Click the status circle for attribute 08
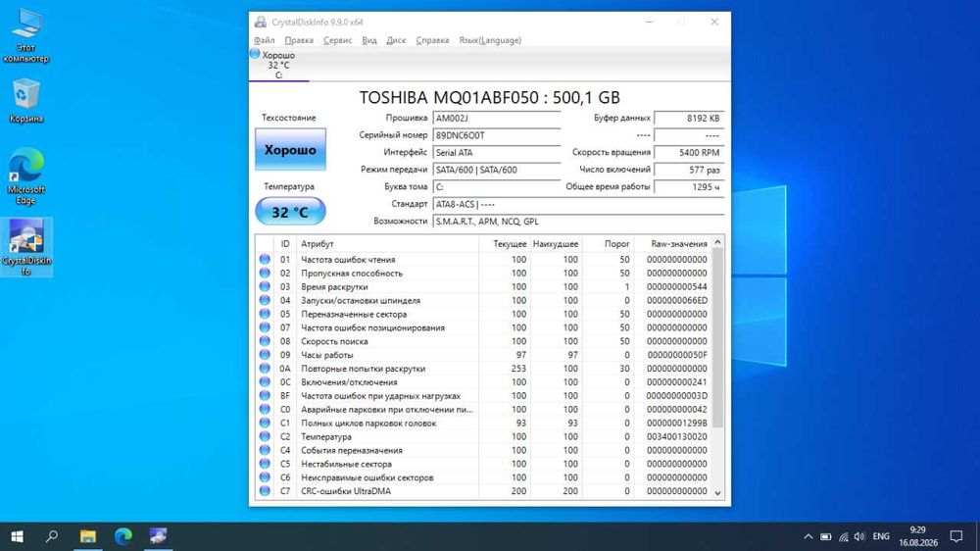The image size is (980, 551). pyautogui.click(x=265, y=341)
